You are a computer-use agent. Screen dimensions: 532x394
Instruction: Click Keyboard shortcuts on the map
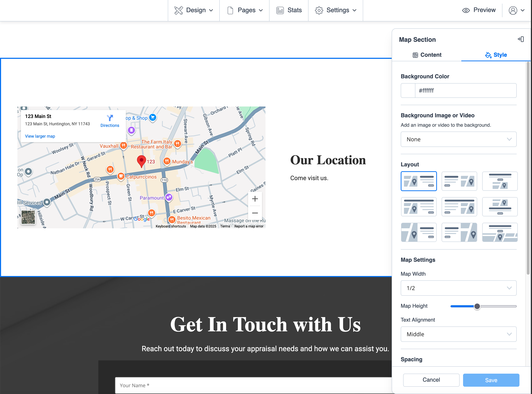coord(171,226)
